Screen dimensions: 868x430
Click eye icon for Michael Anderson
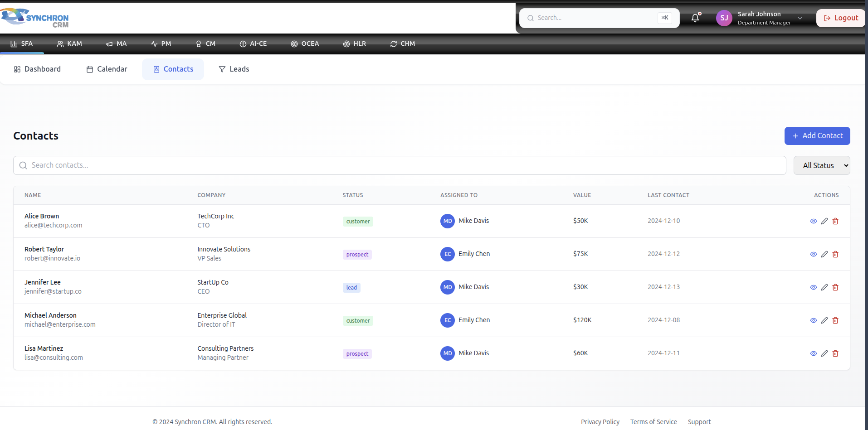click(x=813, y=320)
